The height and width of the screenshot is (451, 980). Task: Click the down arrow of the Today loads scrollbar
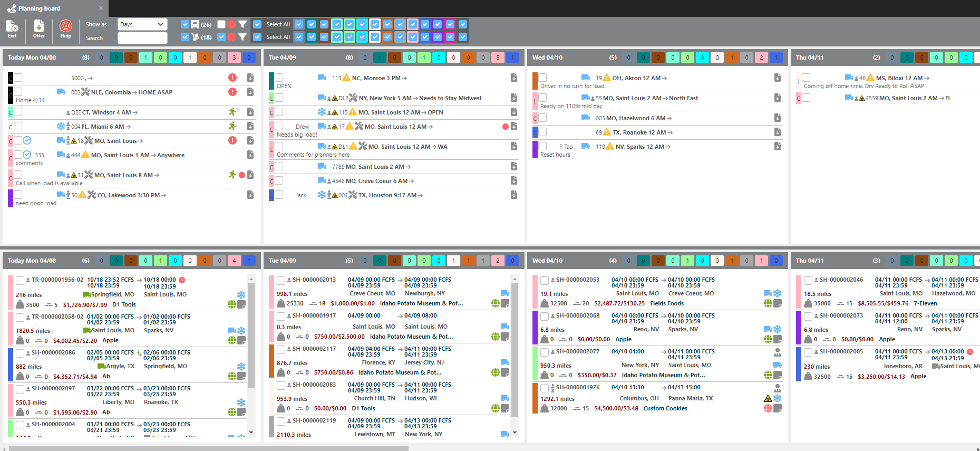(x=251, y=433)
